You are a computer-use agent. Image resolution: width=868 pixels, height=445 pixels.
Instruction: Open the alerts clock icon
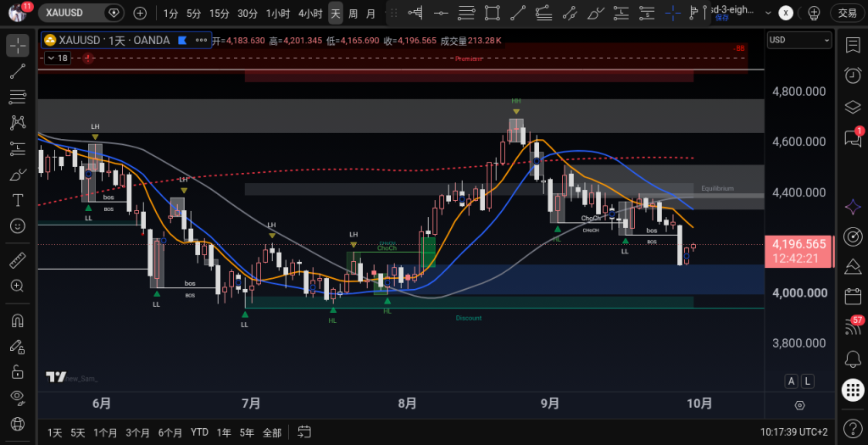(853, 75)
